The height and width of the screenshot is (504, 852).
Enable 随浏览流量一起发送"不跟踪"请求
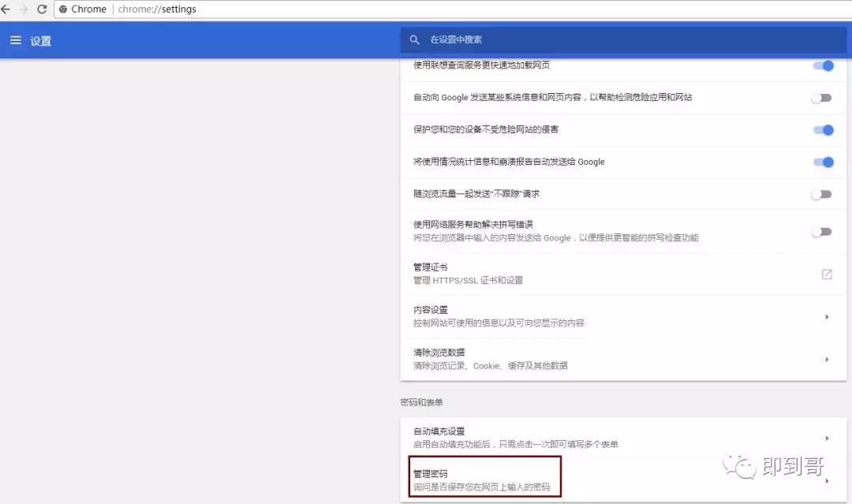point(821,194)
